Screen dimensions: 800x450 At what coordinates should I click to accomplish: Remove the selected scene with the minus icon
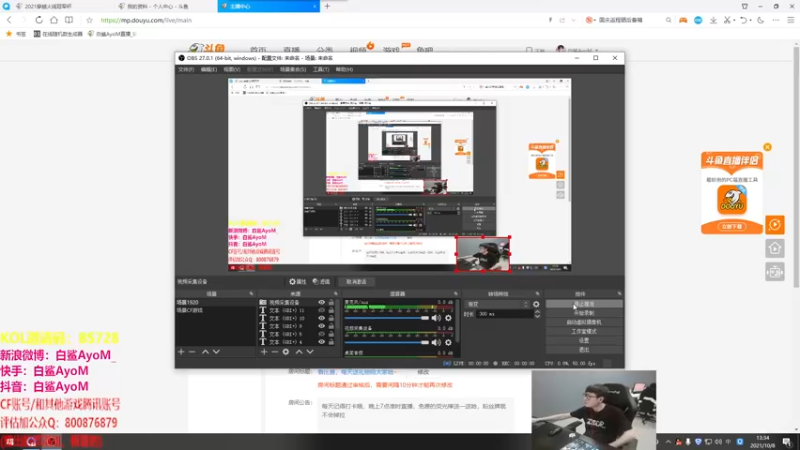[192, 352]
